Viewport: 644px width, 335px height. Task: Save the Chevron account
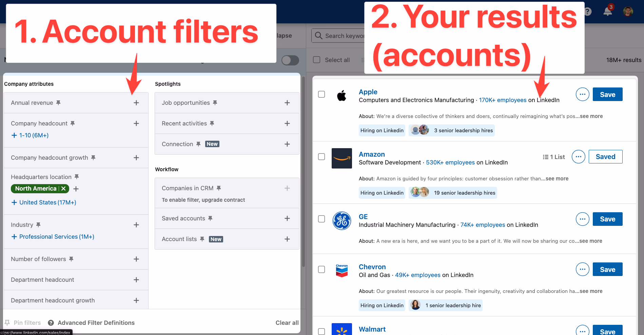coord(607,269)
